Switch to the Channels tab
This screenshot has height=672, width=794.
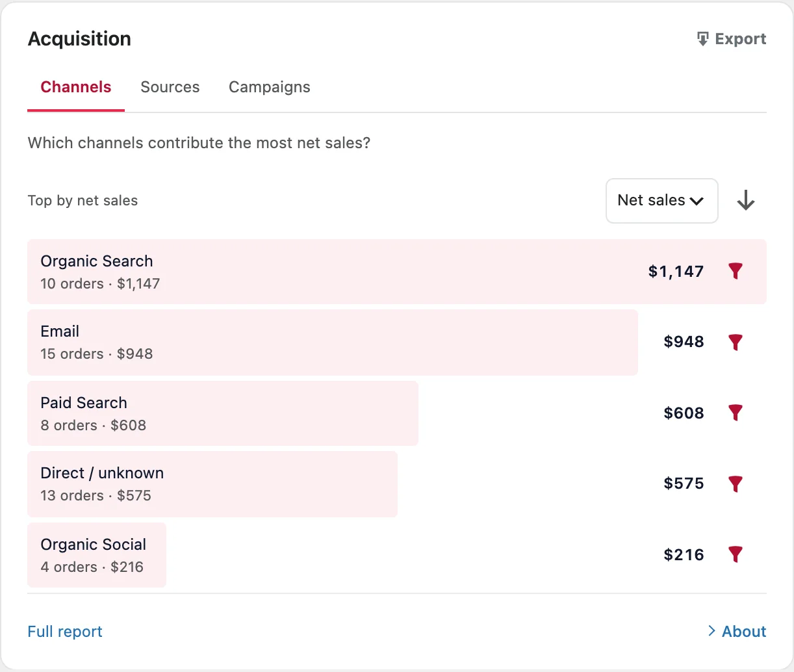click(76, 87)
